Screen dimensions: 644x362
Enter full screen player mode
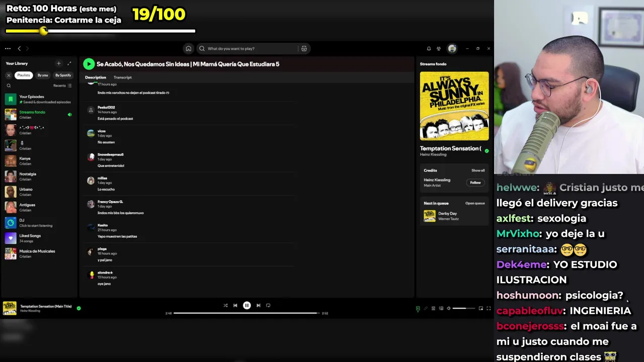click(489, 309)
